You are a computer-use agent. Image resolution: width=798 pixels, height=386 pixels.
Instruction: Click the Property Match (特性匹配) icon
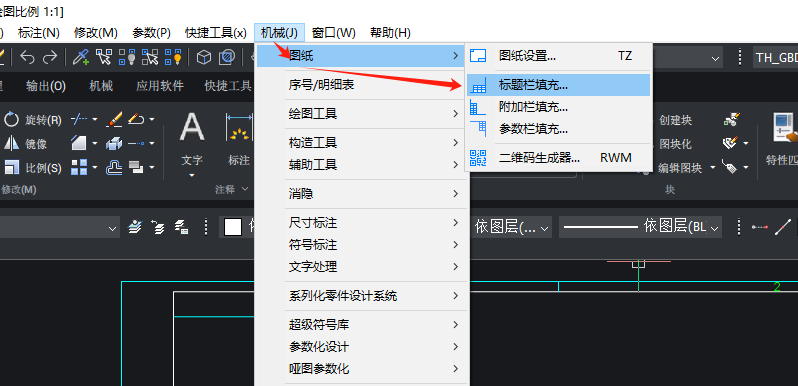pyautogui.click(x=784, y=139)
